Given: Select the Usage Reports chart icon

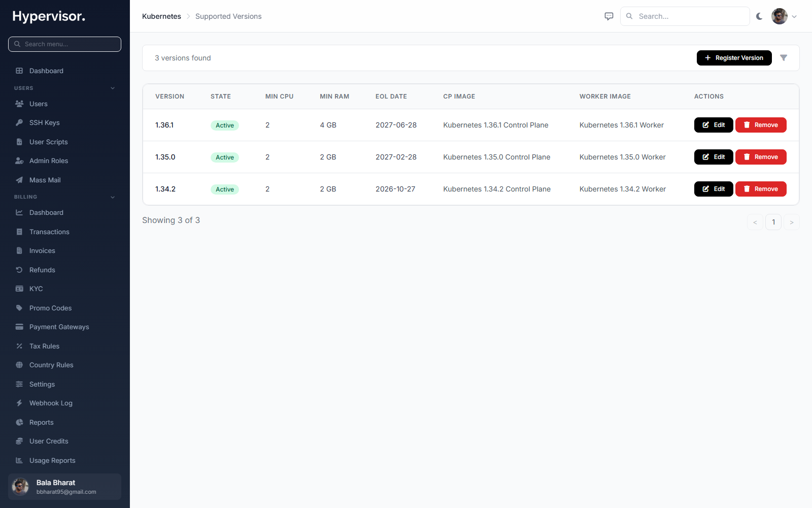Looking at the screenshot, I should 19,460.
